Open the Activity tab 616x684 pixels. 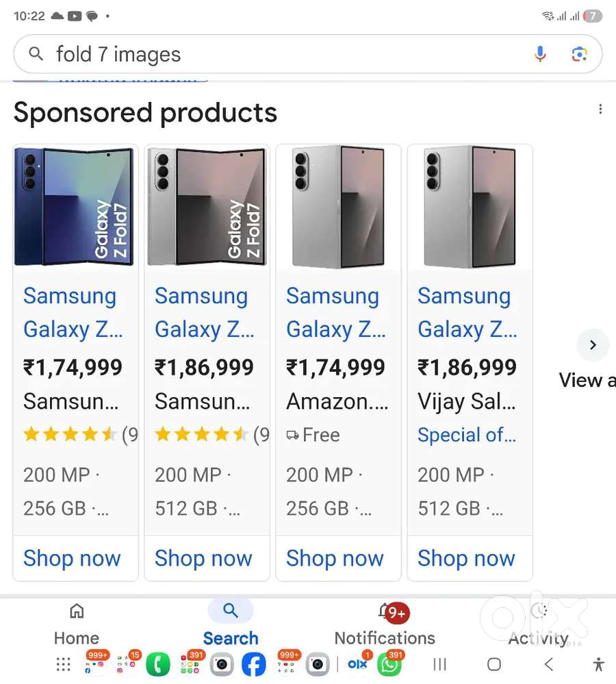[539, 624]
